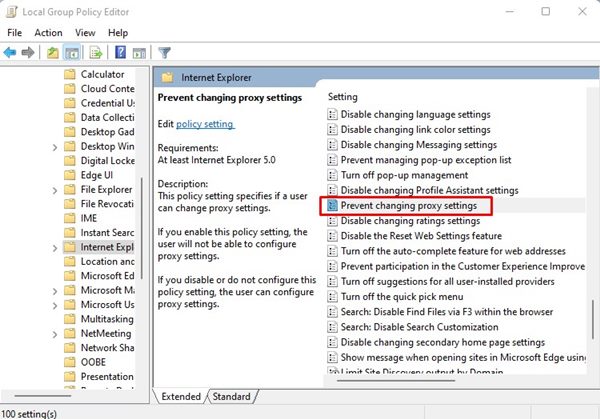Viewport: 600px width, 419px height.
Task: Open Help via the question mark icon
Action: coord(121,52)
